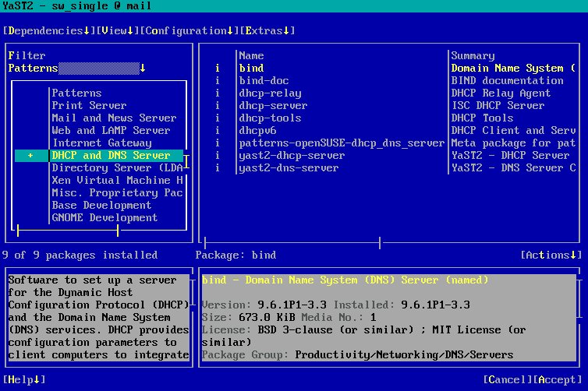The width and height of the screenshot is (588, 391).
Task: Click the 'Package: bind' label
Action: pyautogui.click(x=236, y=255)
